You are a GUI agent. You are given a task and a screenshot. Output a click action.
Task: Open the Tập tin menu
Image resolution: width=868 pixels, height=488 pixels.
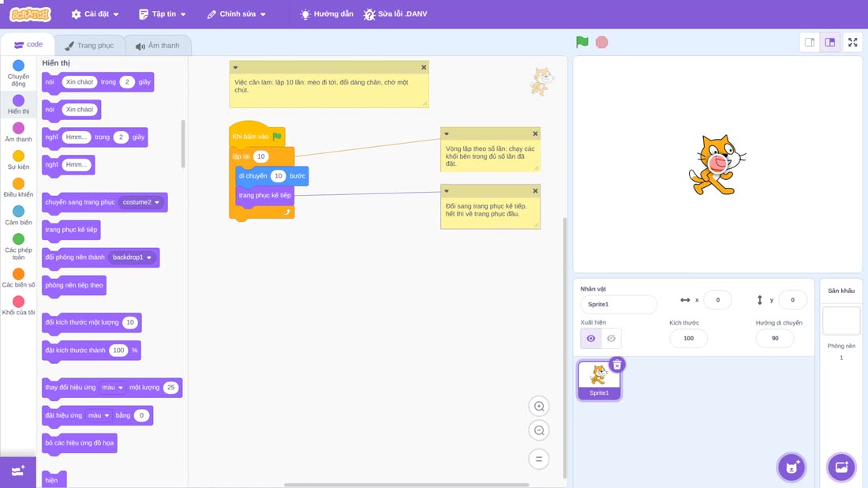(x=163, y=14)
